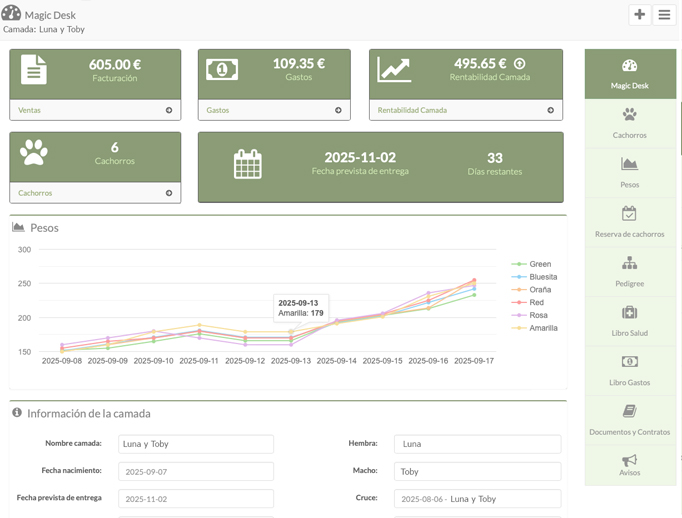
Task: Open Pesos chart icon in sidebar
Action: pyautogui.click(x=629, y=164)
